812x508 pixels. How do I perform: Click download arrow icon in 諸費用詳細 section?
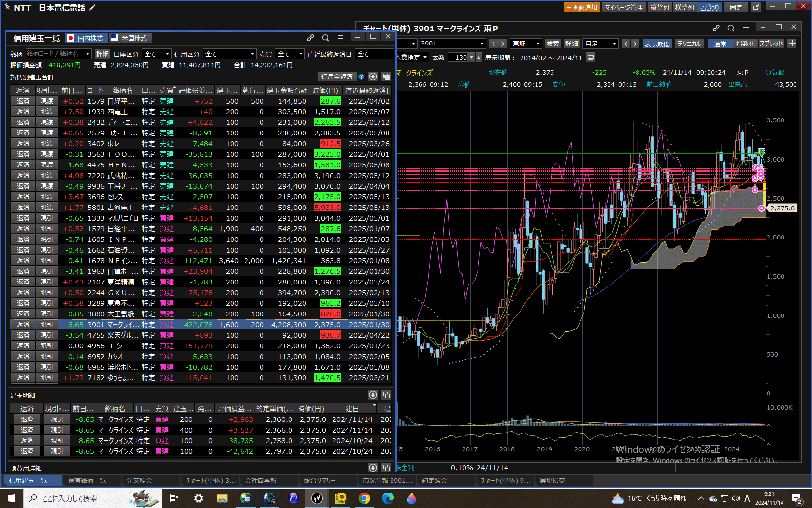pos(373,468)
